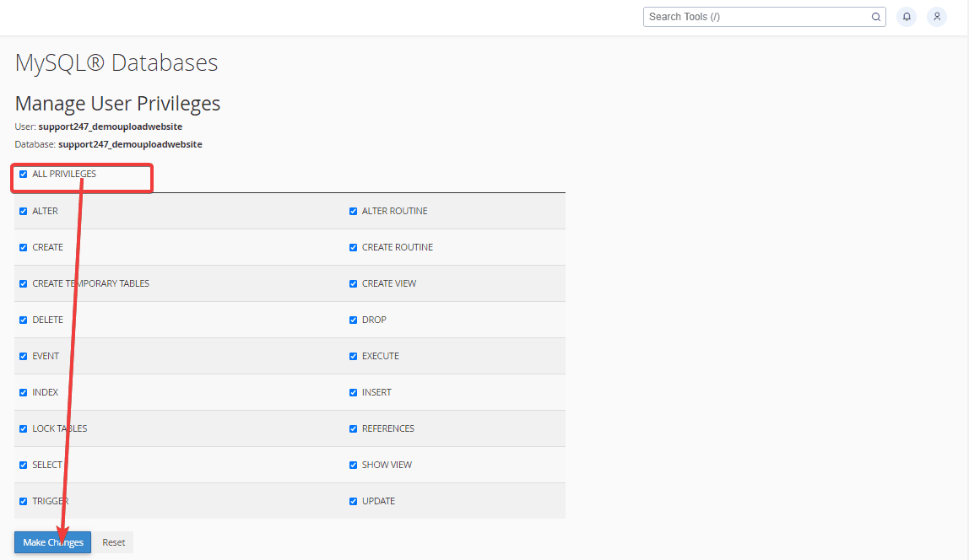Disable the SHOW VIEW privilege checkbox
Image resolution: width=969 pixels, height=560 pixels.
tap(354, 466)
